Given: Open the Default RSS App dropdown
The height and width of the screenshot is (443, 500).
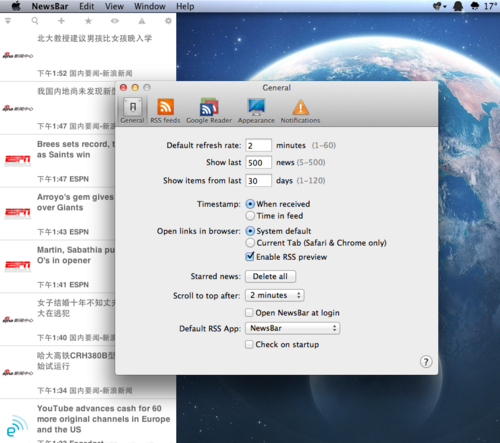Looking at the screenshot, I should click(x=293, y=328).
